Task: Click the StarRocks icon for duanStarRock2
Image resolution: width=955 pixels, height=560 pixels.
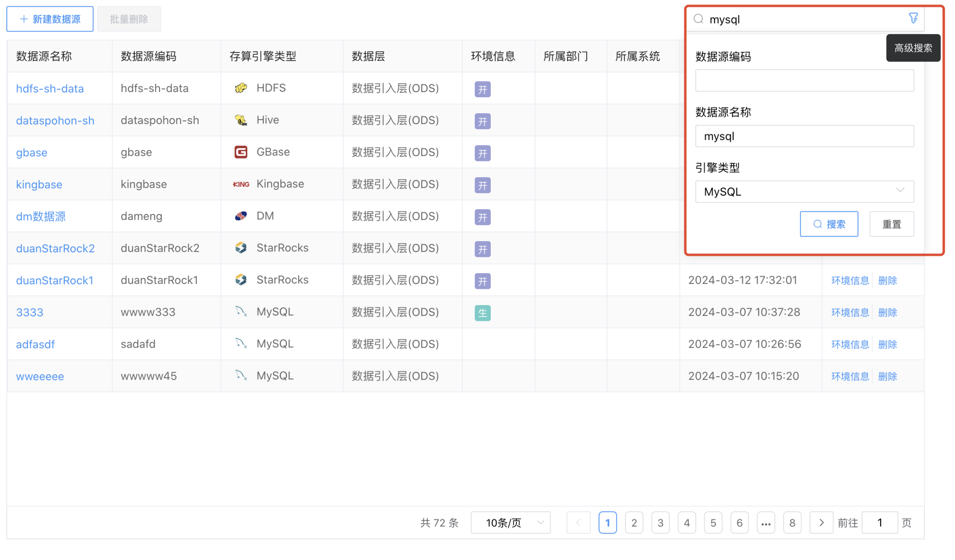Action: pos(241,248)
